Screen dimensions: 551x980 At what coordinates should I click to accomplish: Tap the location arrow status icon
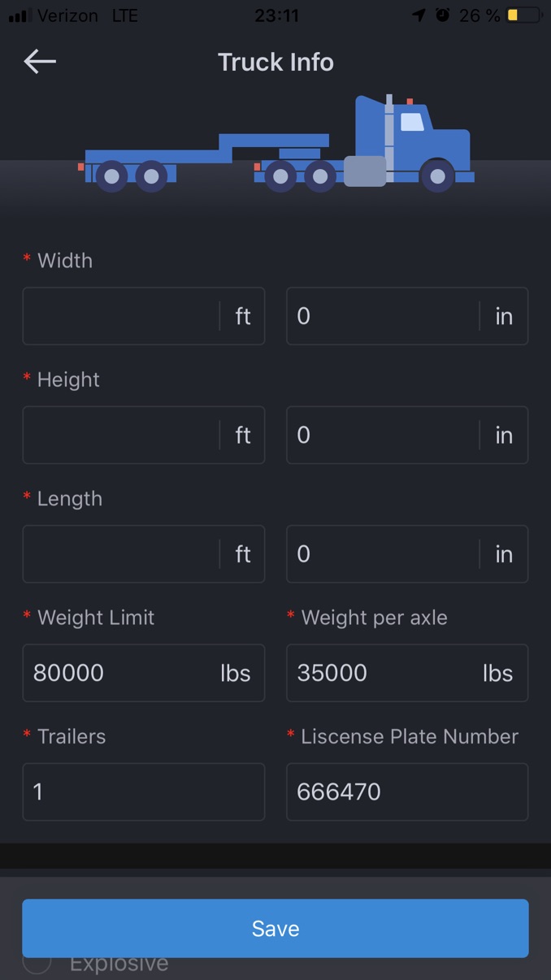pos(419,15)
